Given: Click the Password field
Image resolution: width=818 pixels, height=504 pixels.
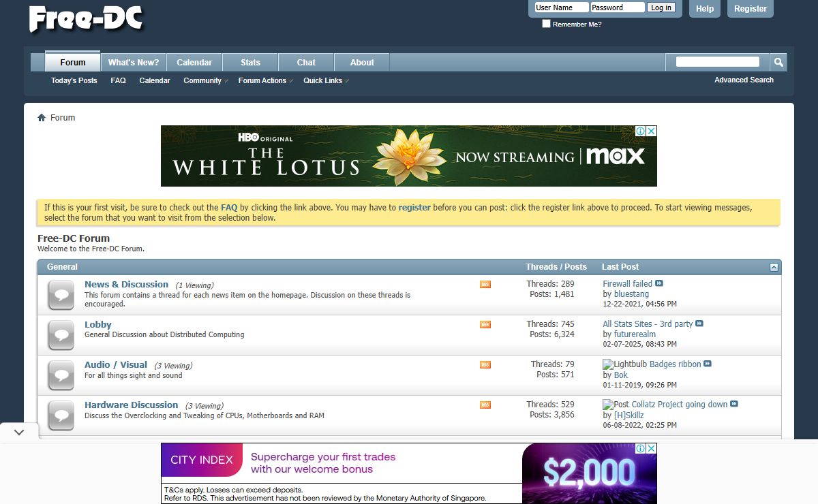Looking at the screenshot, I should pos(617,7).
